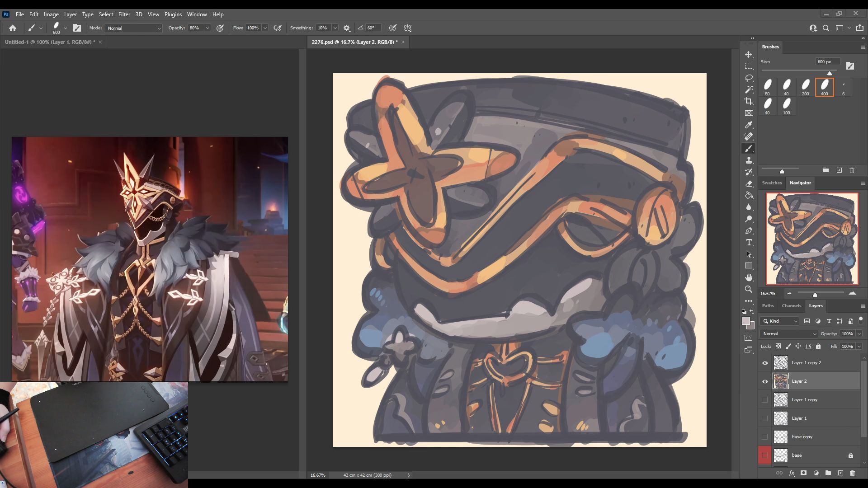Select the Type tool

749,242
